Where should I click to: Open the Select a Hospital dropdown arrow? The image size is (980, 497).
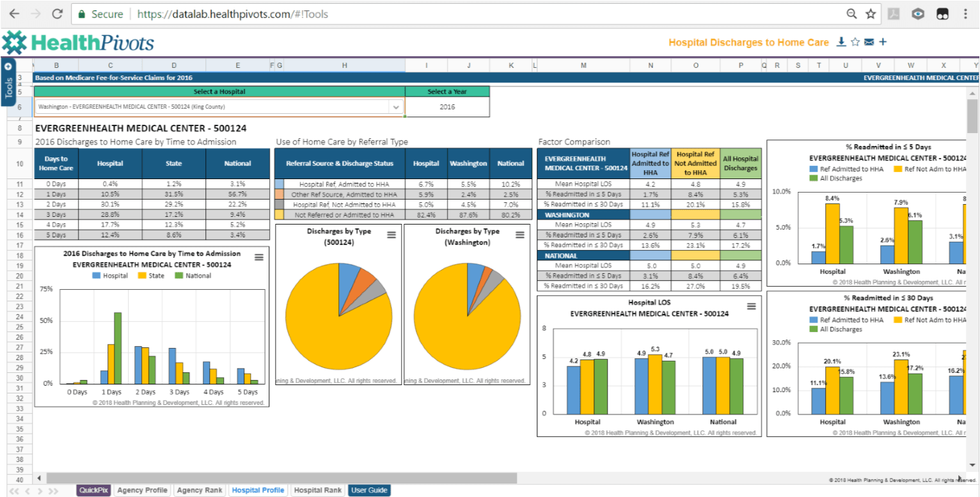point(396,107)
